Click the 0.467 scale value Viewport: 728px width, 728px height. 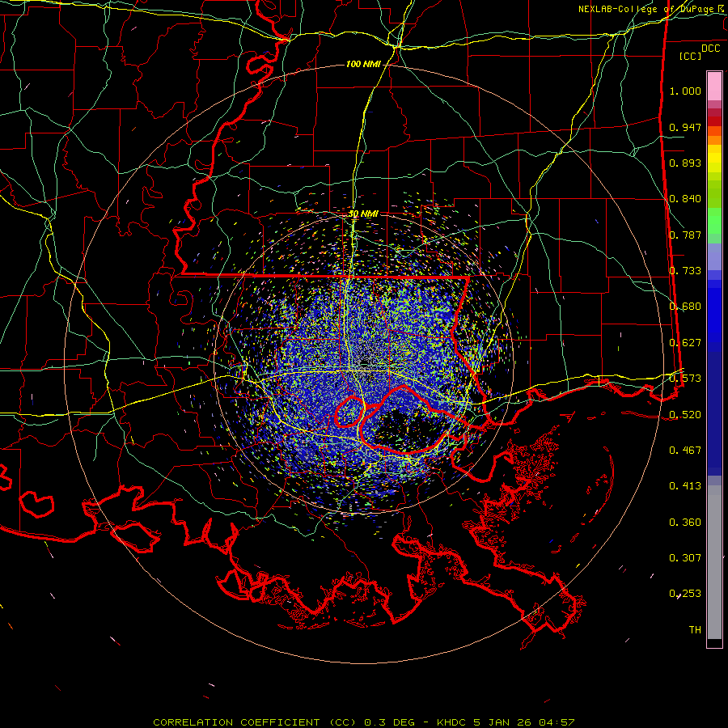[x=685, y=451]
